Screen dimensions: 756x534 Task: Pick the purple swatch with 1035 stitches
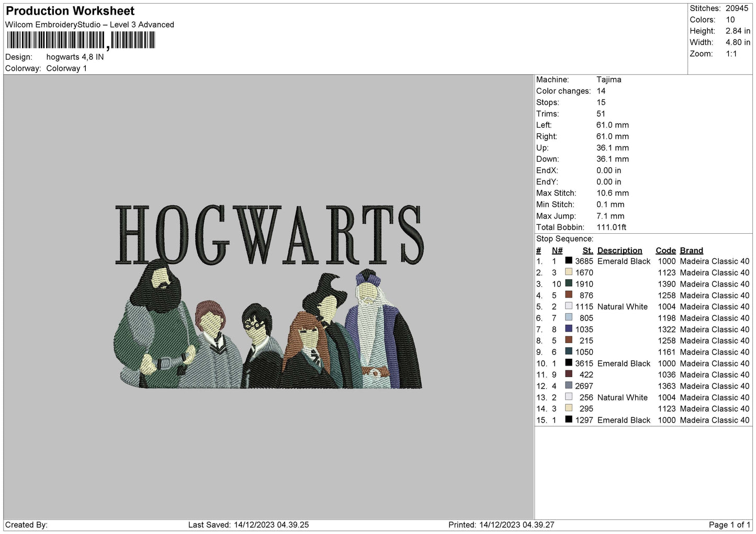tap(569, 329)
